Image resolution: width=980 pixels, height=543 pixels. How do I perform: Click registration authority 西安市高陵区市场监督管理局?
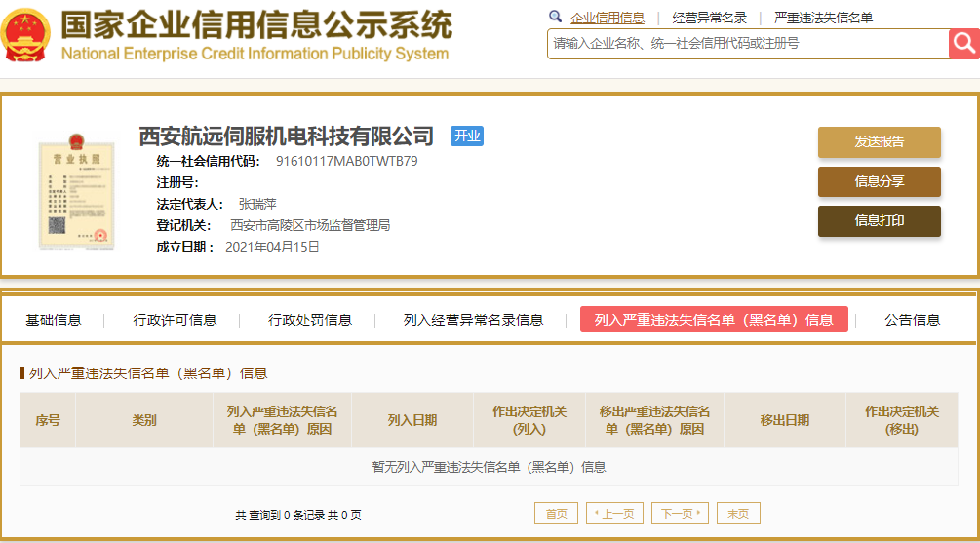point(310,225)
